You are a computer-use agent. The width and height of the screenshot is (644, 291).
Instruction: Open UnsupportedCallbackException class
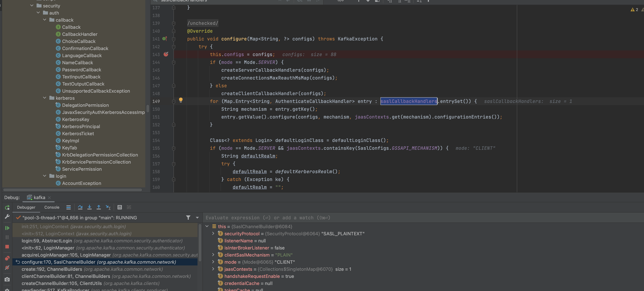pos(96,91)
